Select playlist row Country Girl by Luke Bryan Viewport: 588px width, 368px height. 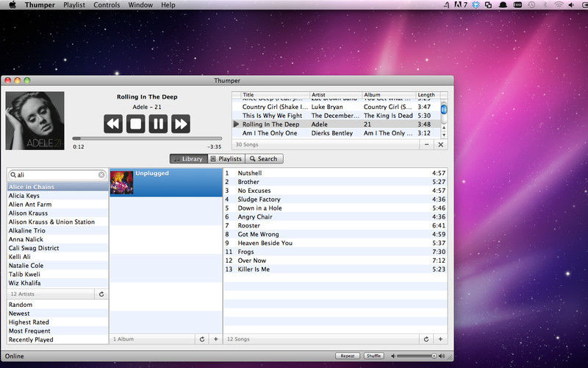coord(337,107)
